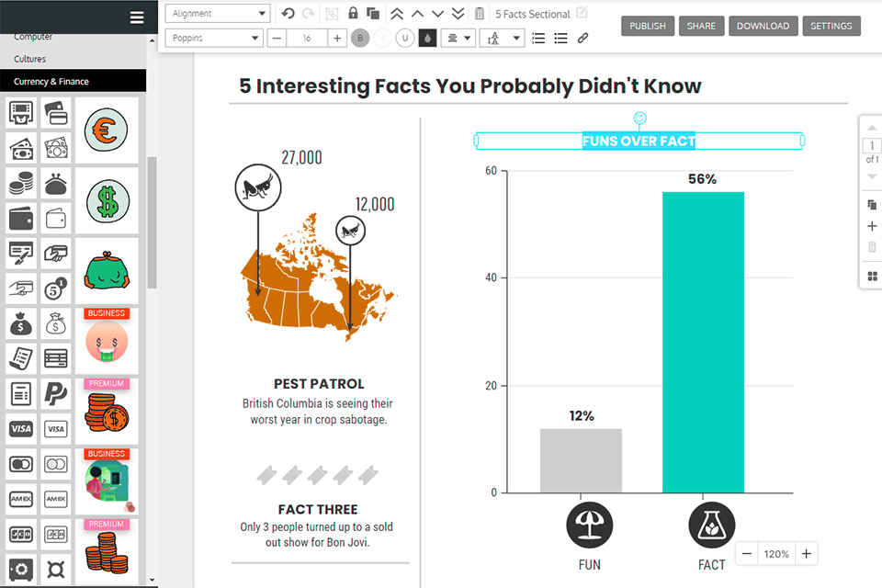Add the stacked coins icon

(x=21, y=184)
